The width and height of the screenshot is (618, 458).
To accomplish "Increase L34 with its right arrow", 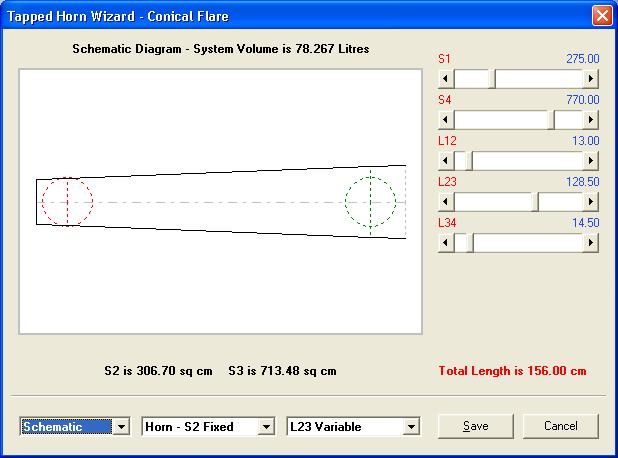I will (x=590, y=242).
